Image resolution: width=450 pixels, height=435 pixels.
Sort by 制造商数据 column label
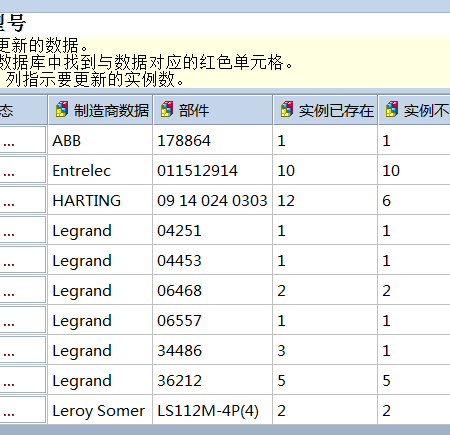[x=111, y=111]
